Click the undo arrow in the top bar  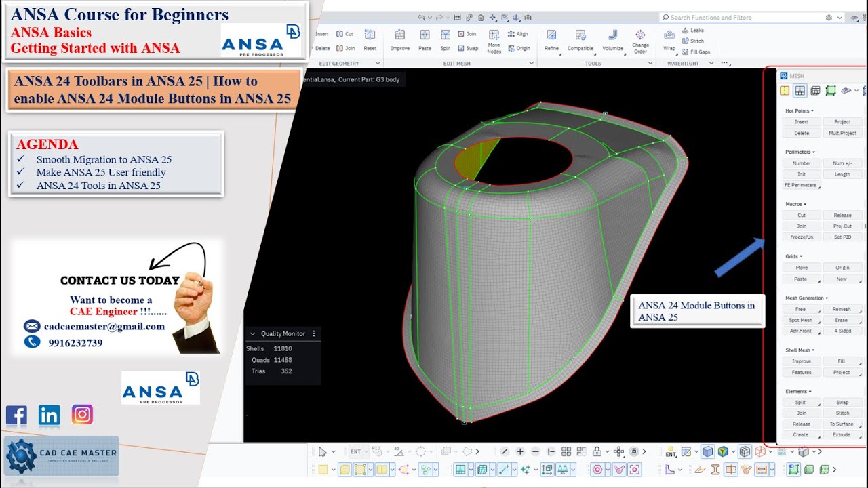point(421,18)
